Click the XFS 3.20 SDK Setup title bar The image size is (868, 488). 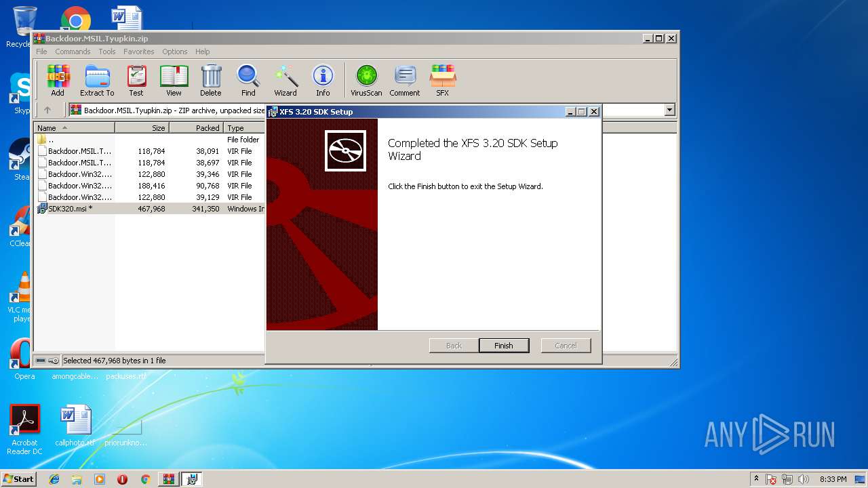(x=433, y=111)
